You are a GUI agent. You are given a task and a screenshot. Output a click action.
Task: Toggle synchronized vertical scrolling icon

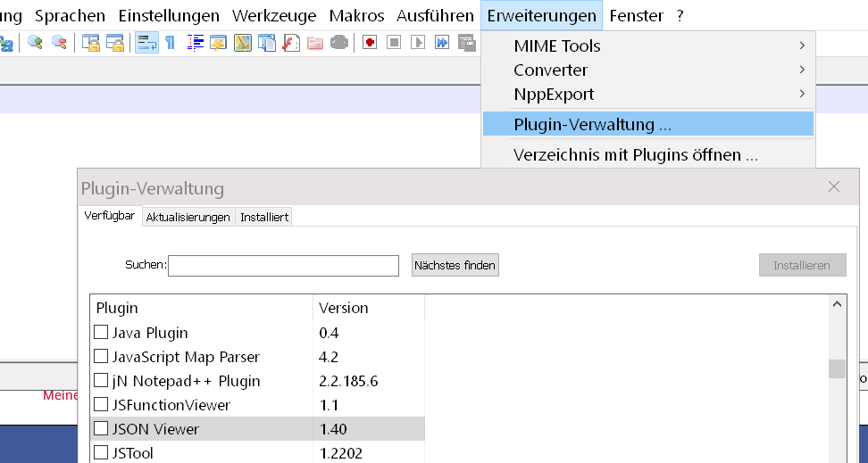(91, 43)
